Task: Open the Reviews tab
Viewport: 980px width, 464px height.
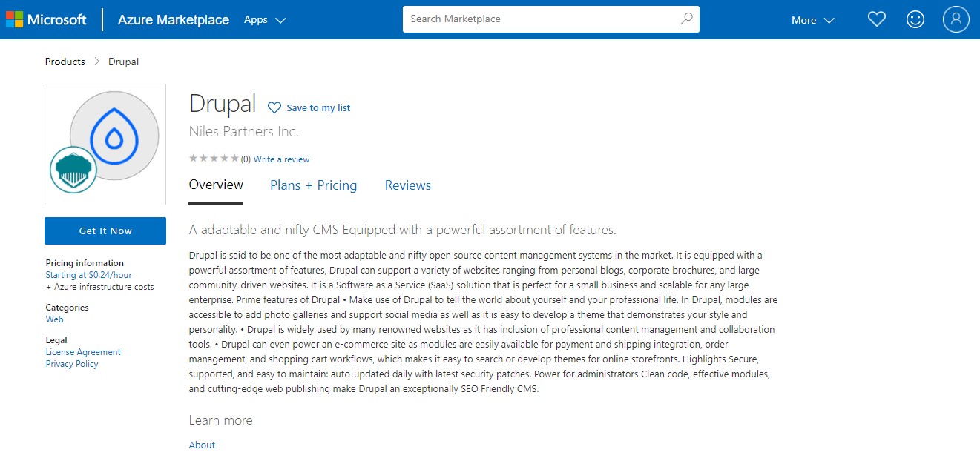Action: tap(407, 185)
